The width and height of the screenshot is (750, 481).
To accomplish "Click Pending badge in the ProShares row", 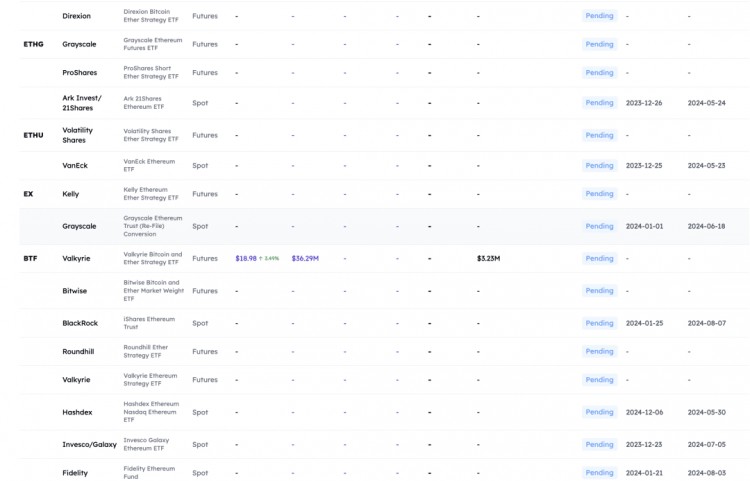I will click(599, 73).
